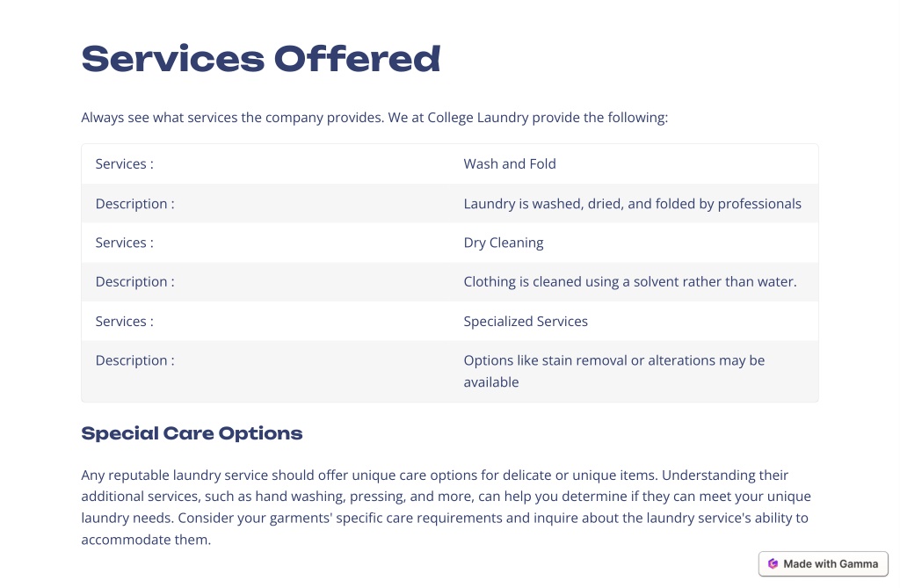The image size is (900, 588).
Task: Click the solvent rather than water description
Action: [630, 281]
